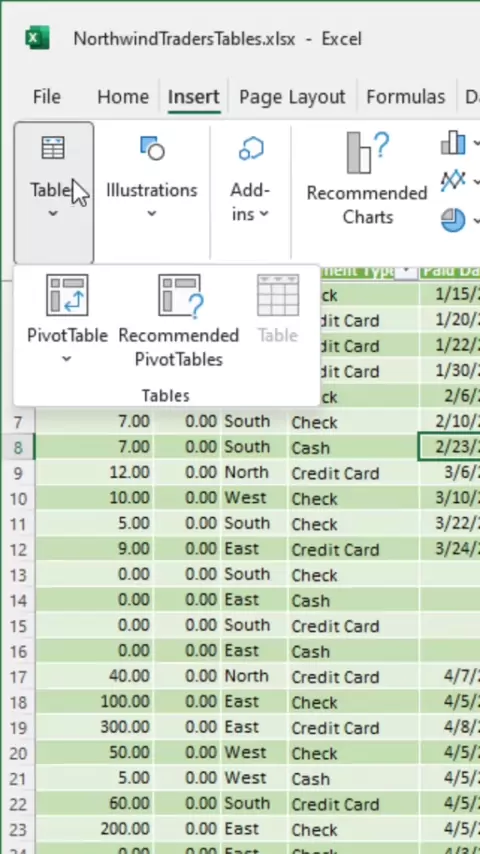Collapse the Tables group dropdown button

54,193
